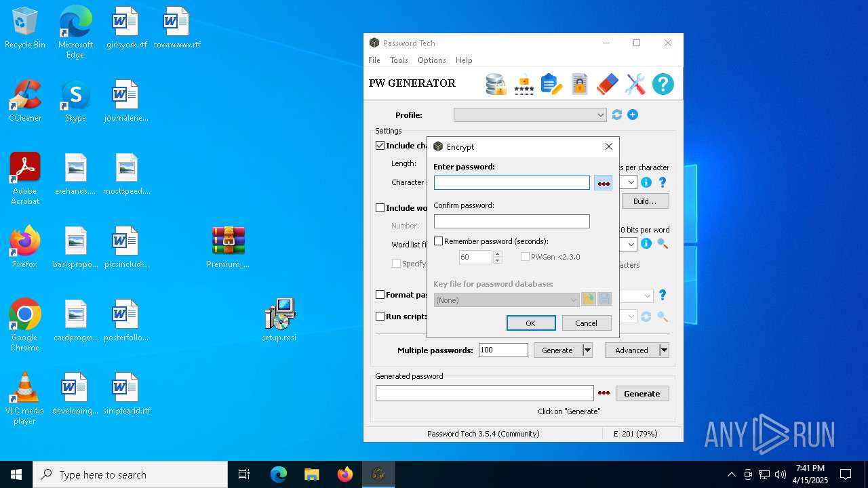
Task: Browse key file with folder icon
Action: coord(589,300)
